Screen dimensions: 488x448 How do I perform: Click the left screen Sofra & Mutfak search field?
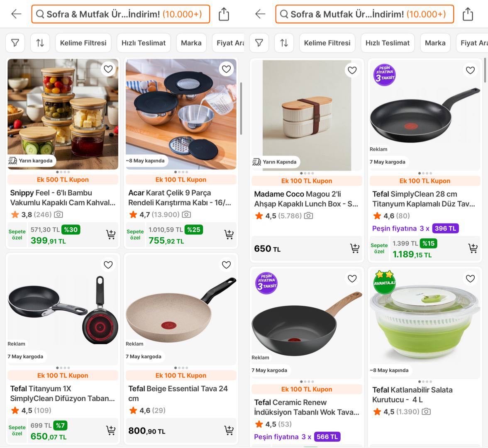click(x=121, y=14)
